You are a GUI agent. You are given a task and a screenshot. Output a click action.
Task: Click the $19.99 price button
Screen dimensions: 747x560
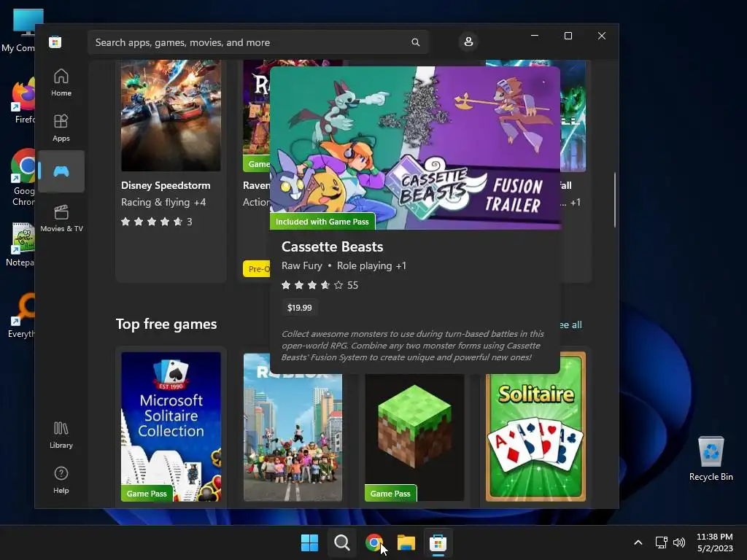click(x=300, y=308)
